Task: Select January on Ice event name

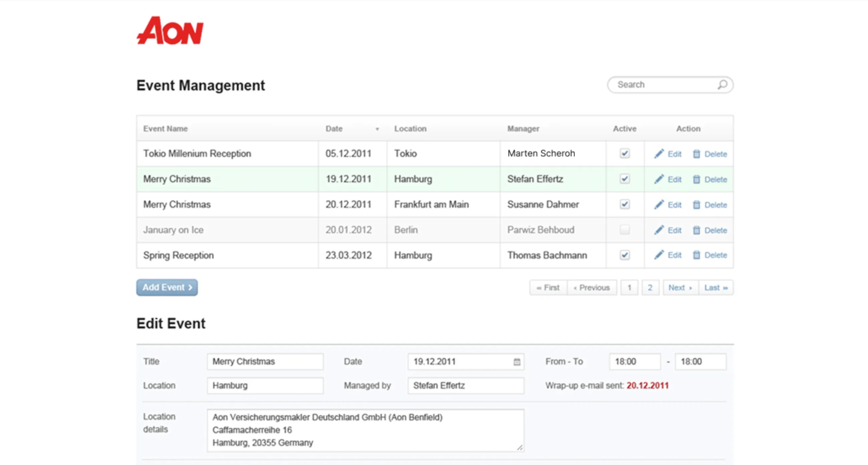Action: pos(173,230)
